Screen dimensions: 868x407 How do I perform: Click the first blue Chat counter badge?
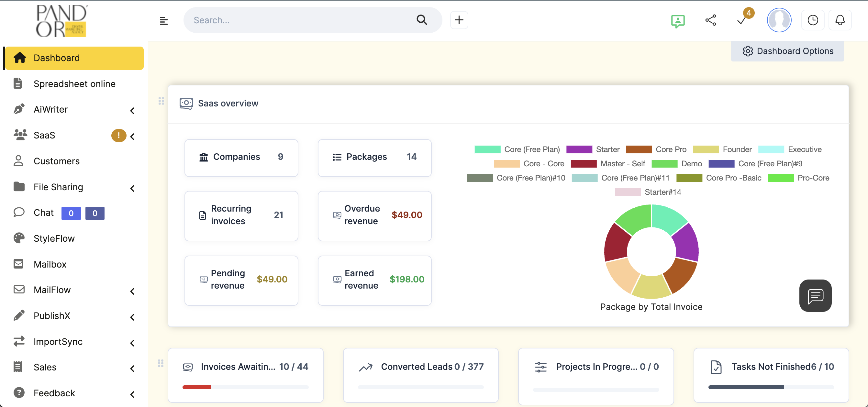71,213
